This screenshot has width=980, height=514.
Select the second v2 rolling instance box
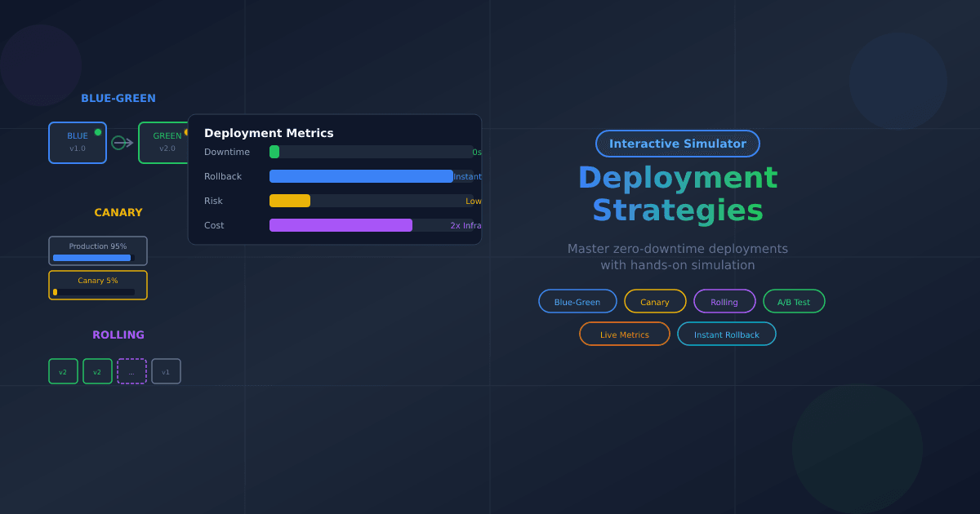tap(97, 371)
